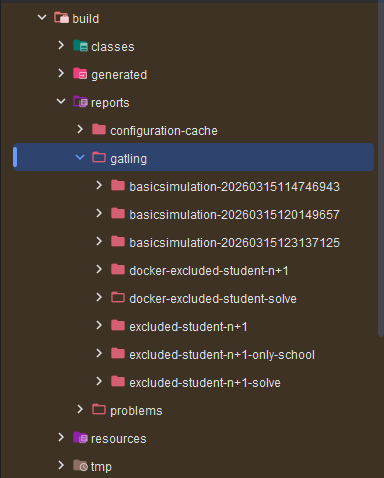Viewport: 384px width, 478px height.
Task: Expand the excluded-student-n+1-solve folder arrow
Action: tap(99, 381)
